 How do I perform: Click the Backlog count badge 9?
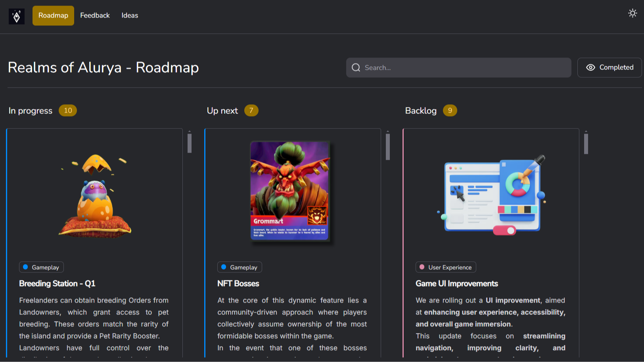point(450,111)
